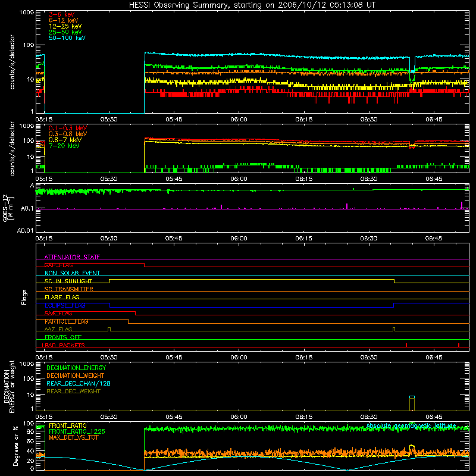Select the yellow 12-25 keV legend label
Image resolution: width=476 pixels, height=476 pixels.
[x=65, y=26]
